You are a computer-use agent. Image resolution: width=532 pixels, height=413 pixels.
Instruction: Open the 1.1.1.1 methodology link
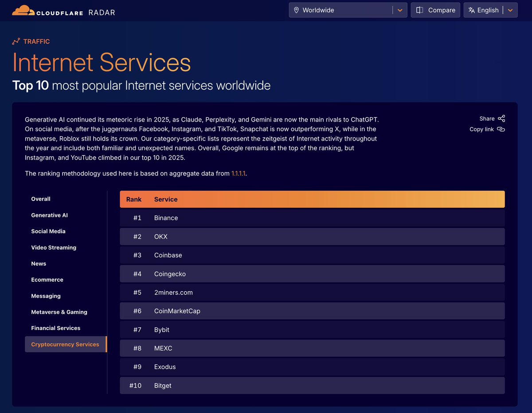point(239,173)
